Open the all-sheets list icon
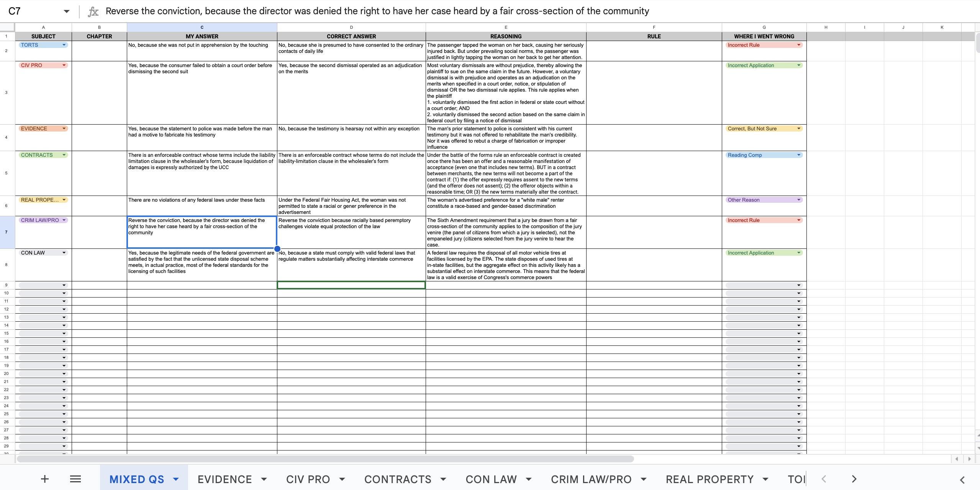The width and height of the screenshot is (980, 490). tap(75, 478)
